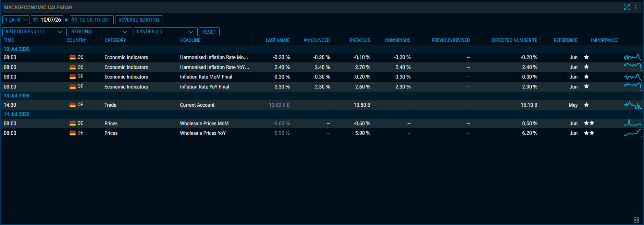Click the 13.82 K B last value cell
The height and width of the screenshot is (225, 644).
pyautogui.click(x=279, y=105)
